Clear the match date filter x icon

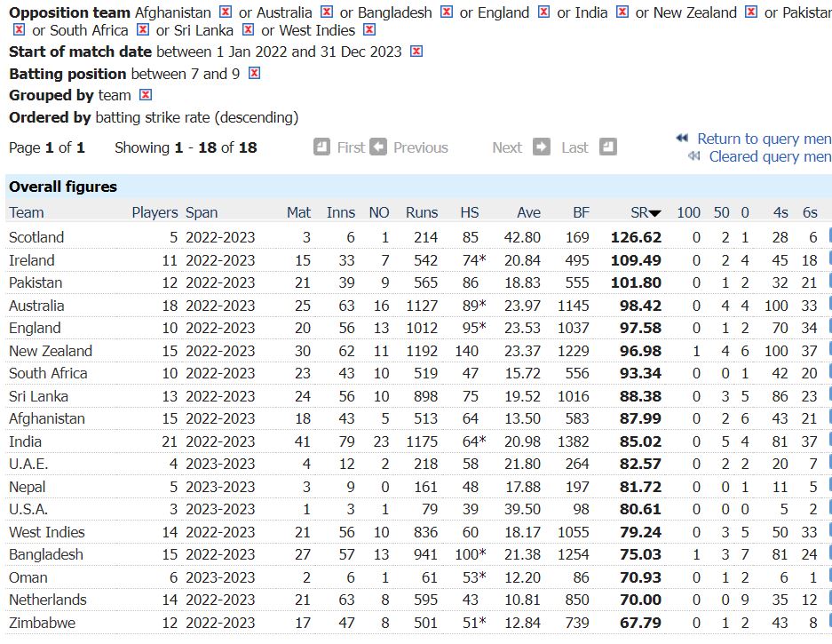[x=416, y=52]
